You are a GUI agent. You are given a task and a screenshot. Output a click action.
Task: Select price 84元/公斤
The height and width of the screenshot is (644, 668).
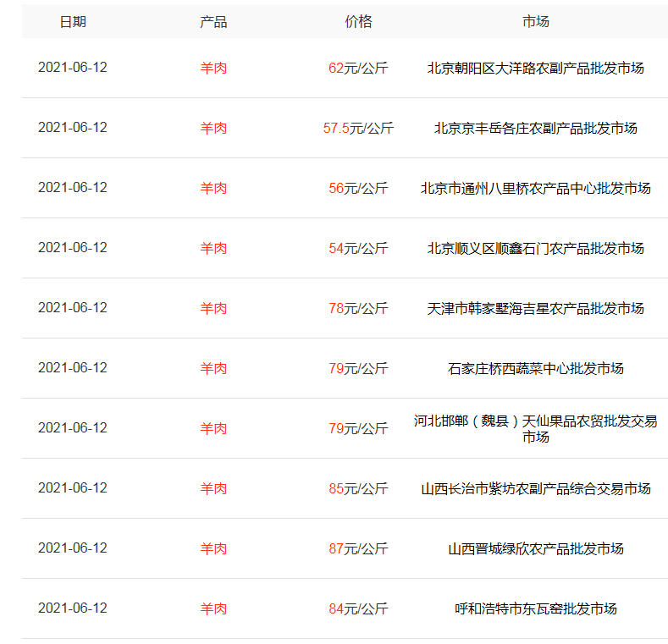358,608
